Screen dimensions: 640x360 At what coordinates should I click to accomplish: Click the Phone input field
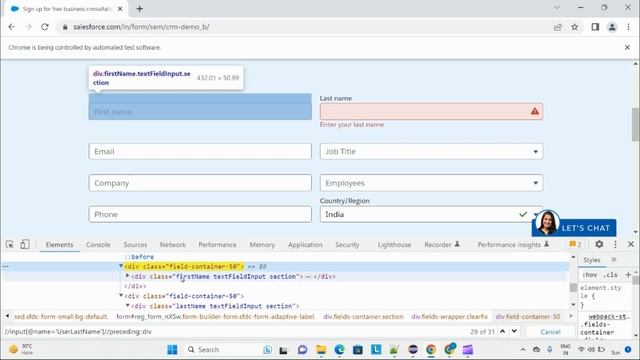[200, 214]
